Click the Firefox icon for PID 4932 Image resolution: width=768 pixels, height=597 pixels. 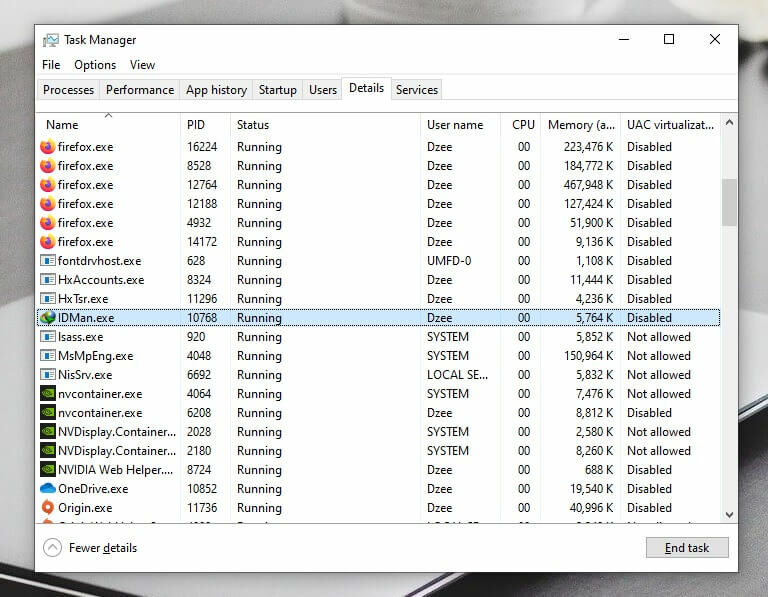pos(48,223)
